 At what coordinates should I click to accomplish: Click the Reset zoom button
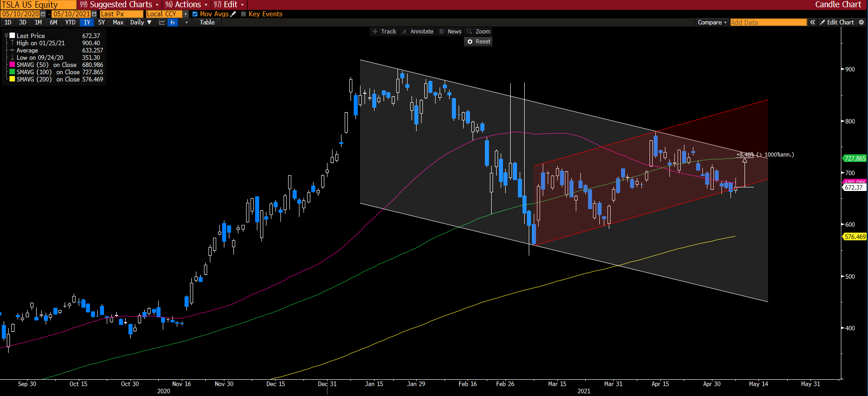(x=479, y=42)
